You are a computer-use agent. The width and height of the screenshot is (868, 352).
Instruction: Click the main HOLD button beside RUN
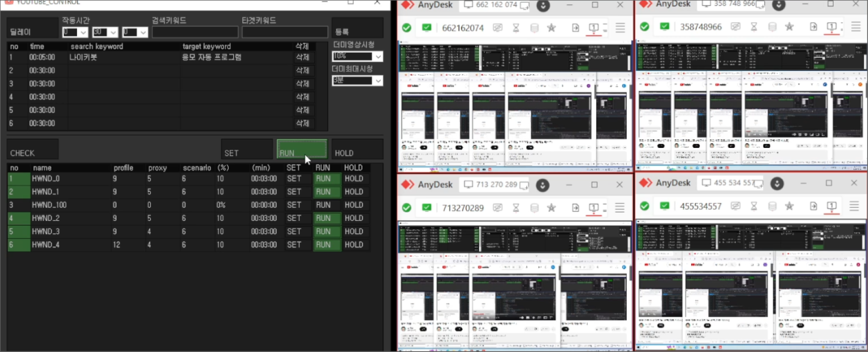point(357,149)
